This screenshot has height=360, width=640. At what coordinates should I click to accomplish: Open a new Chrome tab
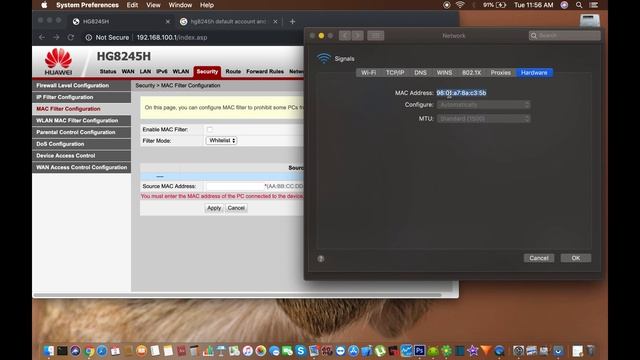tap(292, 21)
